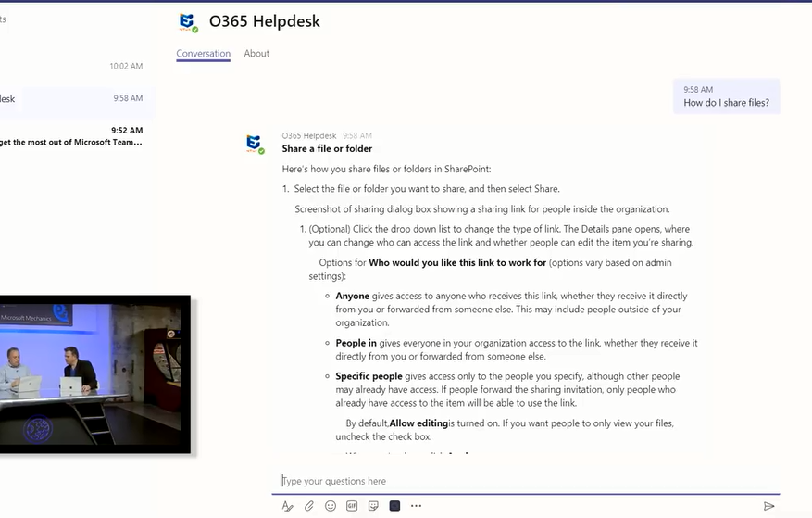812x518 pixels.
Task: Click the Microsoft Mechanics video thumbnail
Action: pos(94,373)
